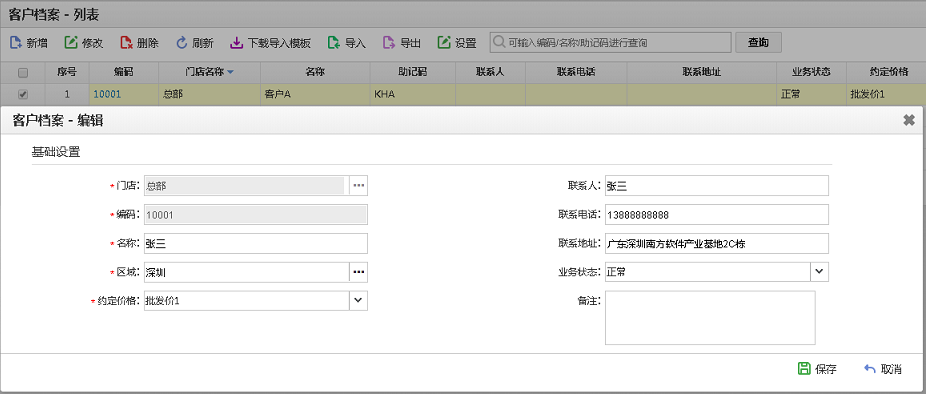Screen dimensions: 928x397
Task: Open the 区域 ellipsis picker button
Action: 359,272
